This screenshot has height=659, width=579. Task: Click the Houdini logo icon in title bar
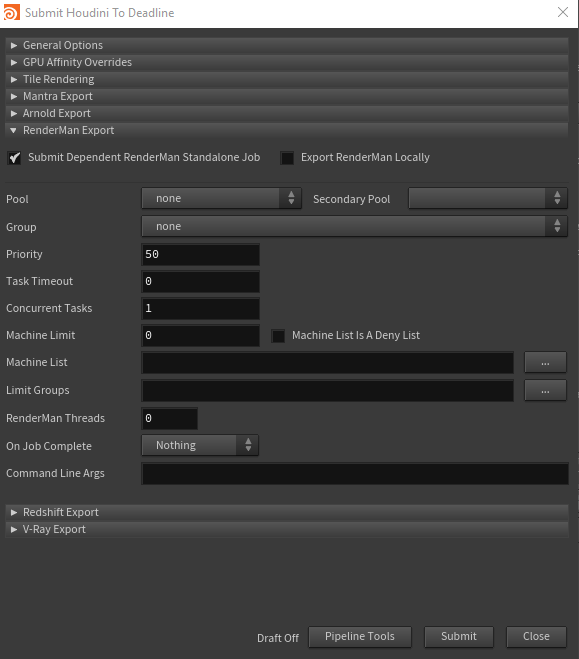[11, 13]
